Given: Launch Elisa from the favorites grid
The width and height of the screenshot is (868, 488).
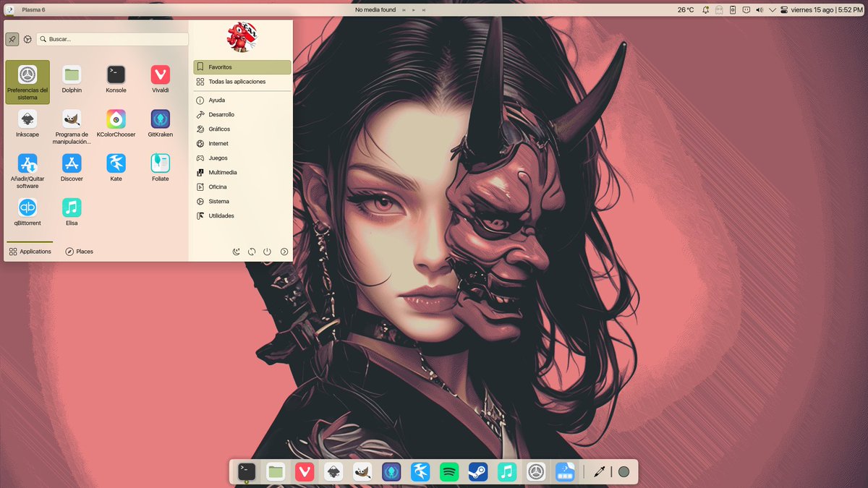Looking at the screenshot, I should (x=72, y=212).
